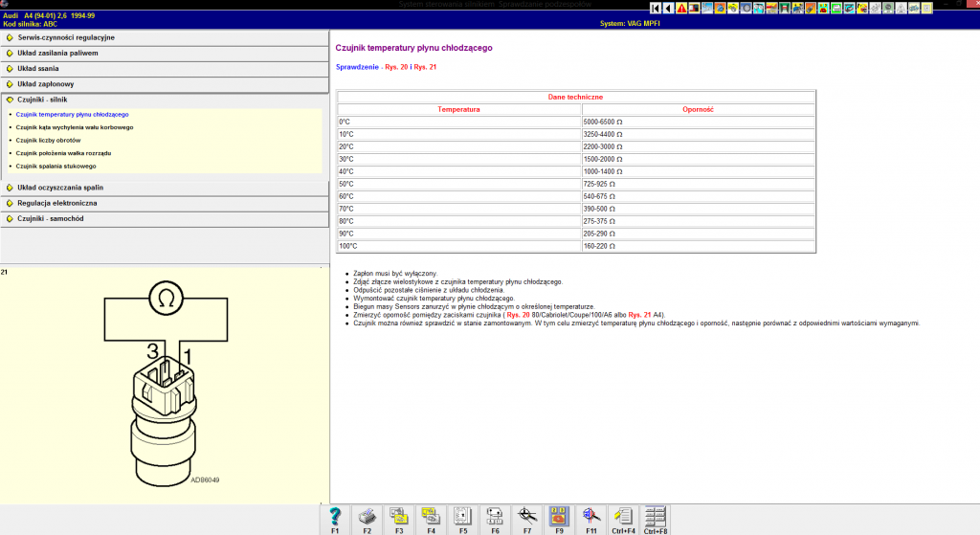Click the 725-925 Ω resistance value

pyautogui.click(x=599, y=185)
